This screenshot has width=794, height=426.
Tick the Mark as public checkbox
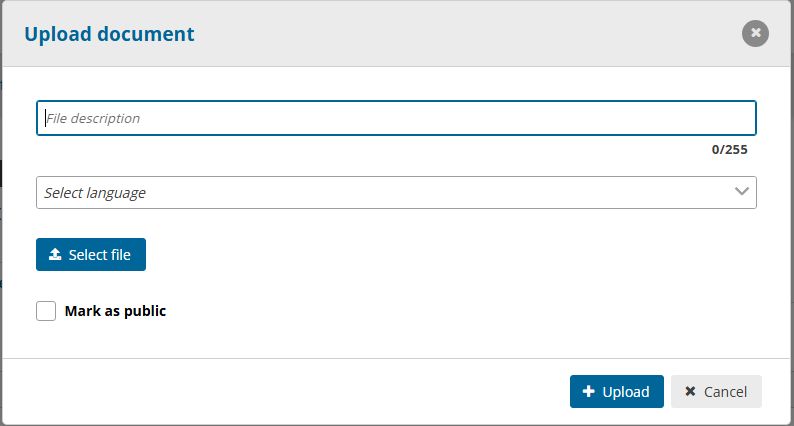[x=46, y=311]
